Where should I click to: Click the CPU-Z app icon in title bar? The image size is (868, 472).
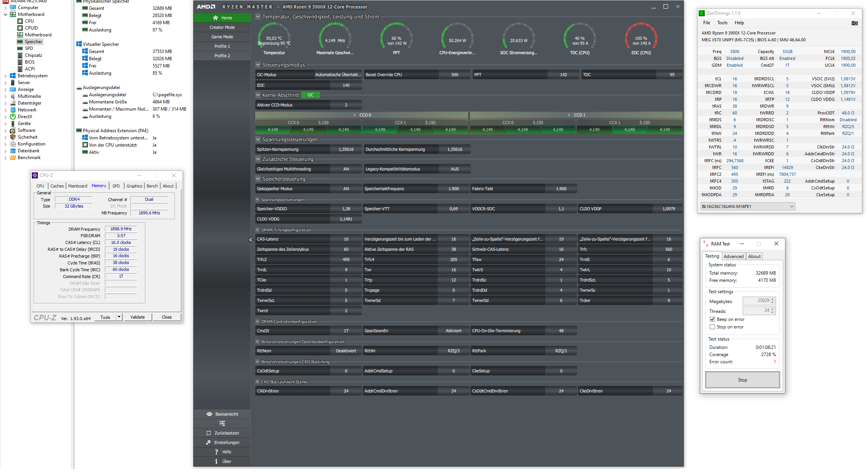(x=35, y=175)
